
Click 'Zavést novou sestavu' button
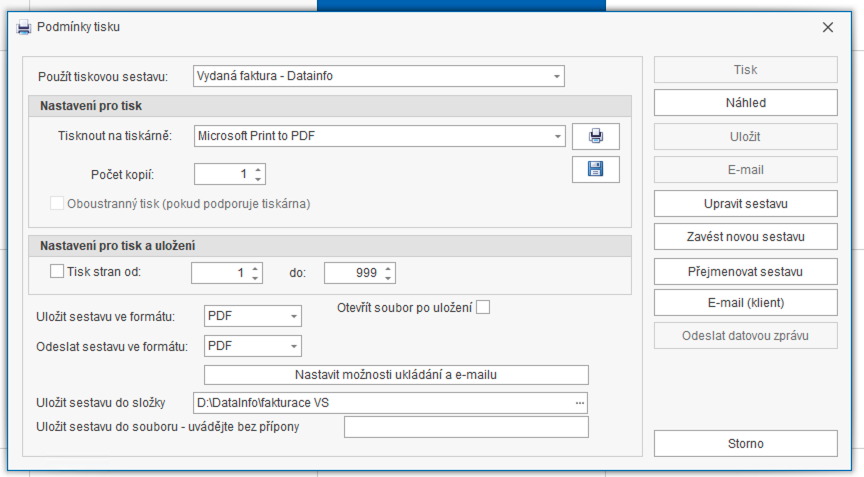tap(745, 237)
